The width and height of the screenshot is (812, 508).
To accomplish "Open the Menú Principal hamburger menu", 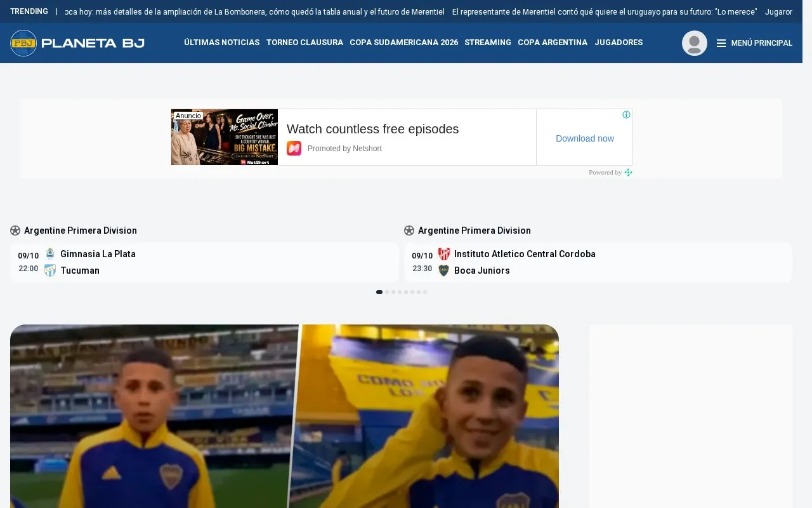I will tap(754, 43).
